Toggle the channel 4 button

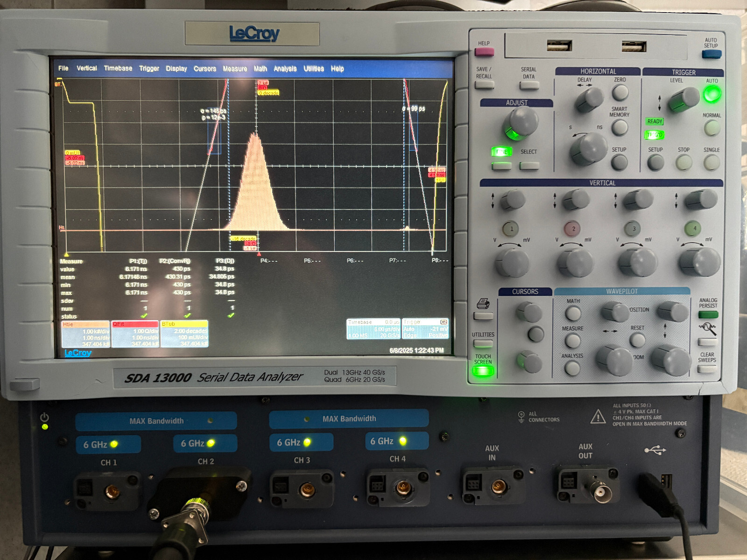(693, 228)
